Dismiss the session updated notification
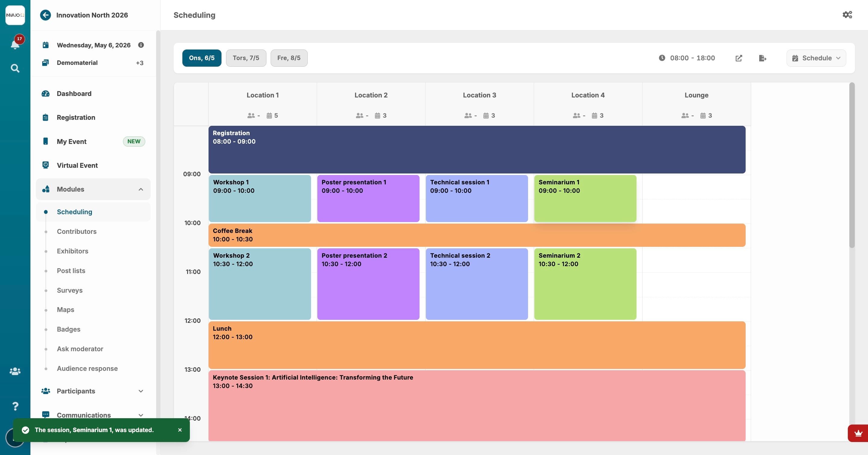The width and height of the screenshot is (868, 455). 180,430
